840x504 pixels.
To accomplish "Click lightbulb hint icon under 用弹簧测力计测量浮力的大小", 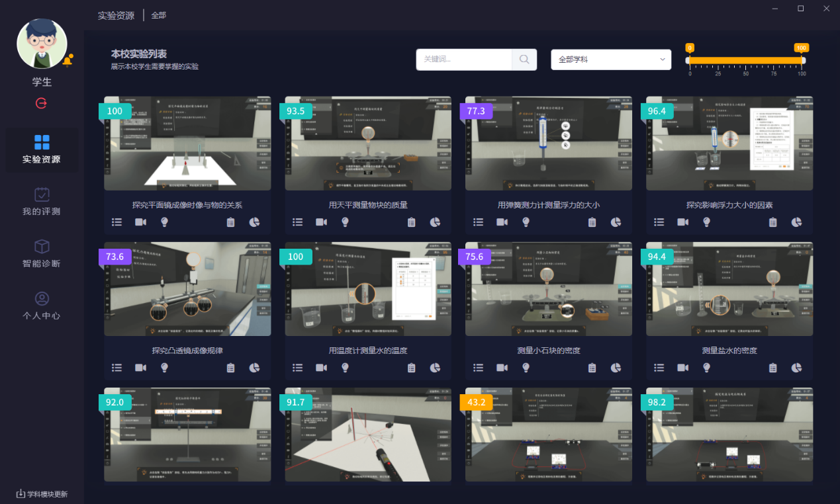I will pyautogui.click(x=526, y=222).
